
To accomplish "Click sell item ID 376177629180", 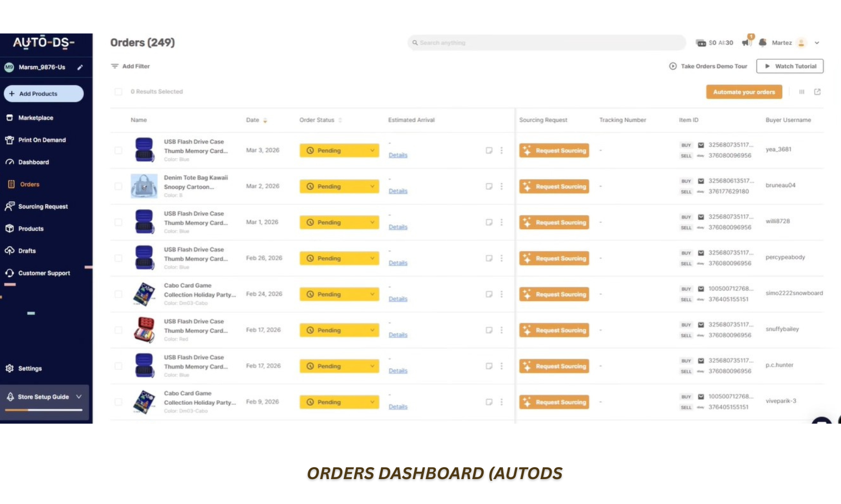I will click(729, 192).
